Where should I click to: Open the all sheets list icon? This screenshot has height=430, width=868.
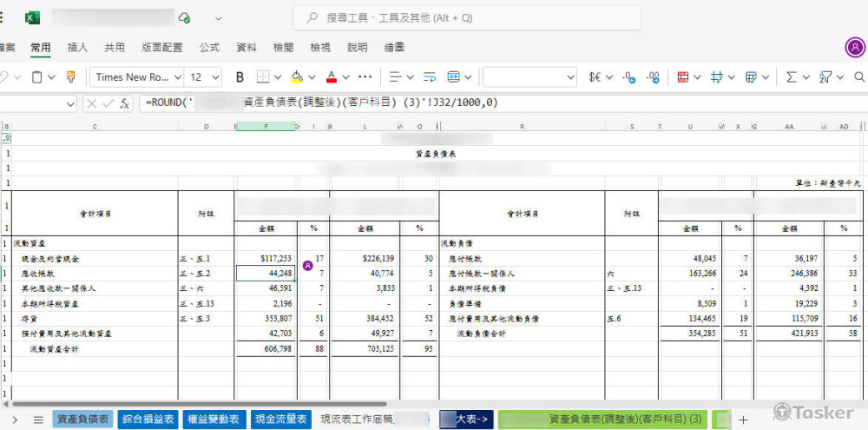(x=38, y=420)
